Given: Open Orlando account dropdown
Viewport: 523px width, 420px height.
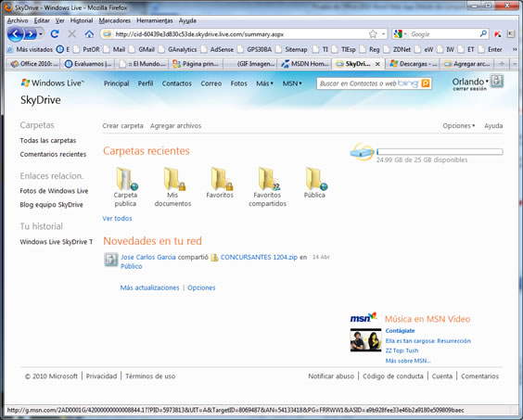Looking at the screenshot, I should (487, 81).
